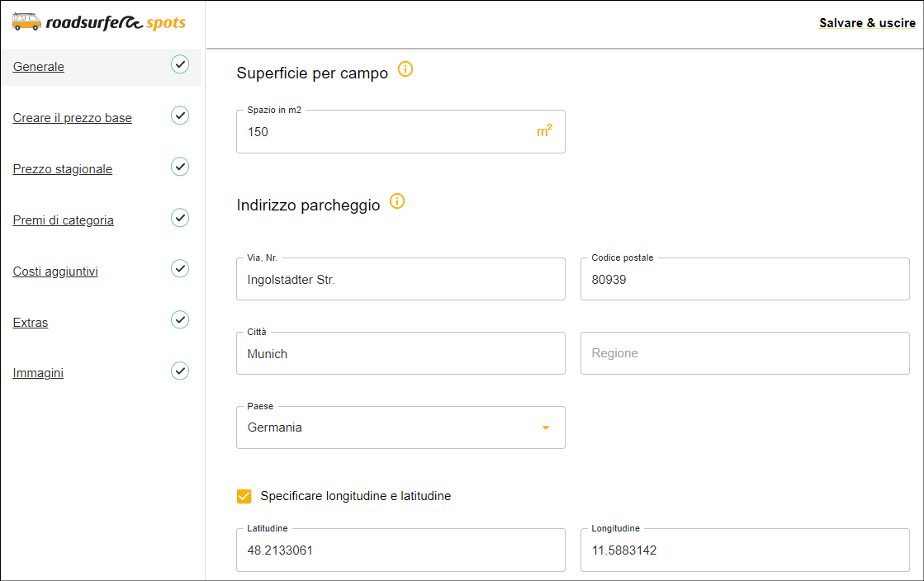Click the Regione input field

744,353
